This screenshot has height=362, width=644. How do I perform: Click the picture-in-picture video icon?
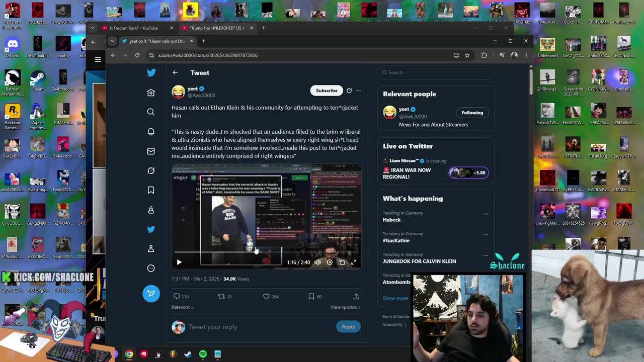click(342, 262)
